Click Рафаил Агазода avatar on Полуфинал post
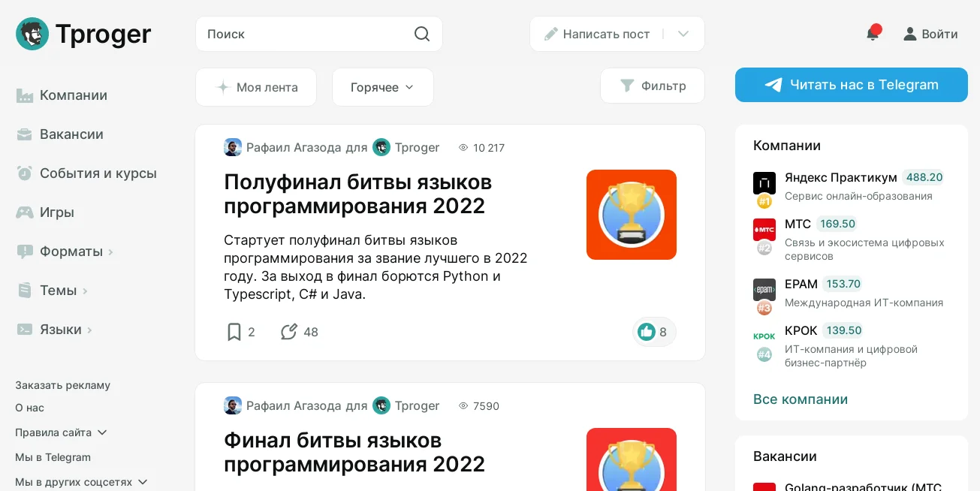 [233, 147]
